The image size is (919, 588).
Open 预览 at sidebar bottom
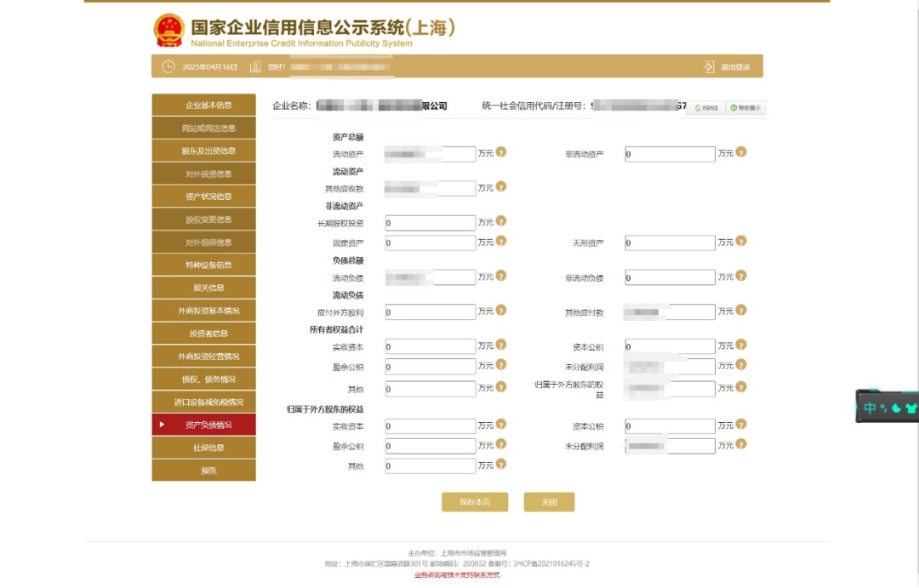coord(204,471)
